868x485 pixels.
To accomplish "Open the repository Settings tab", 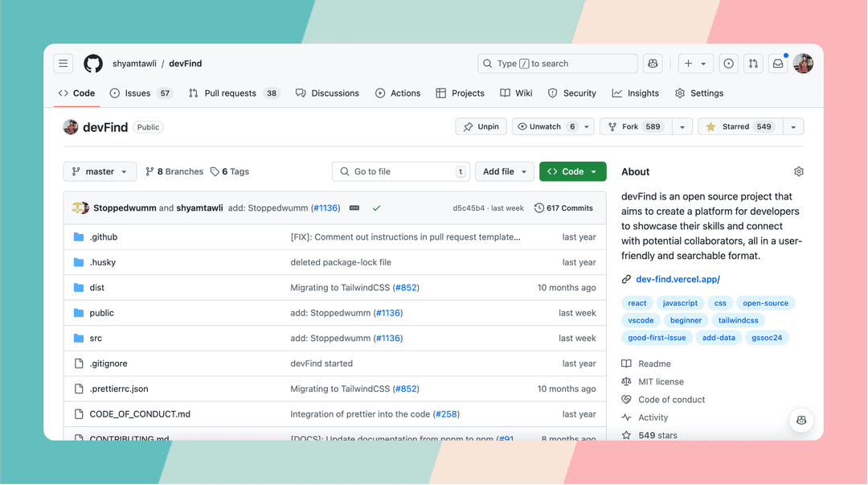I will tap(699, 93).
